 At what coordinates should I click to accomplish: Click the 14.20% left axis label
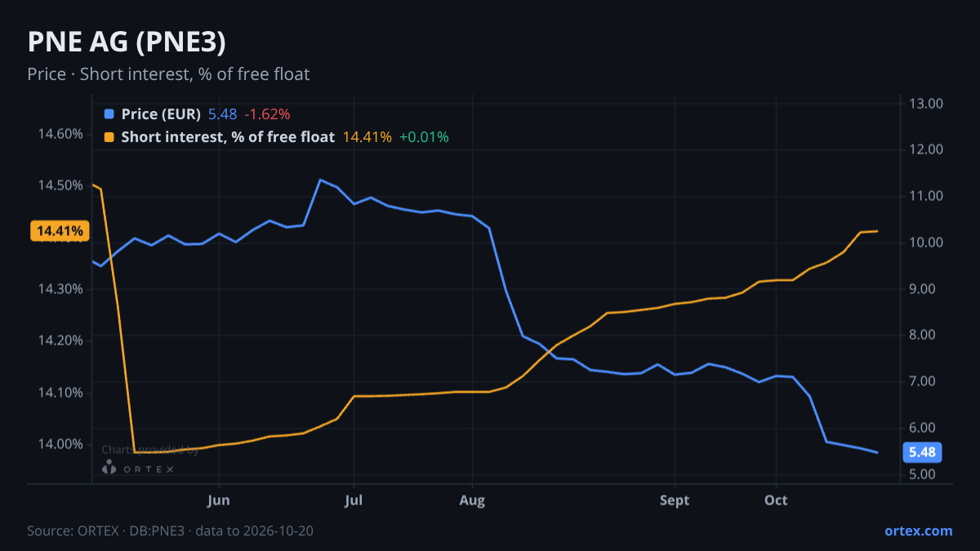coord(60,340)
